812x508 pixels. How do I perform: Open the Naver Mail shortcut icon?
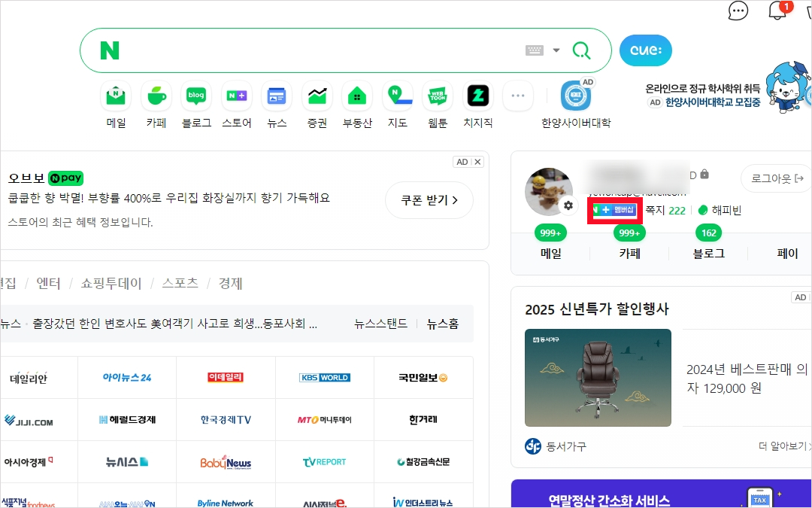116,96
